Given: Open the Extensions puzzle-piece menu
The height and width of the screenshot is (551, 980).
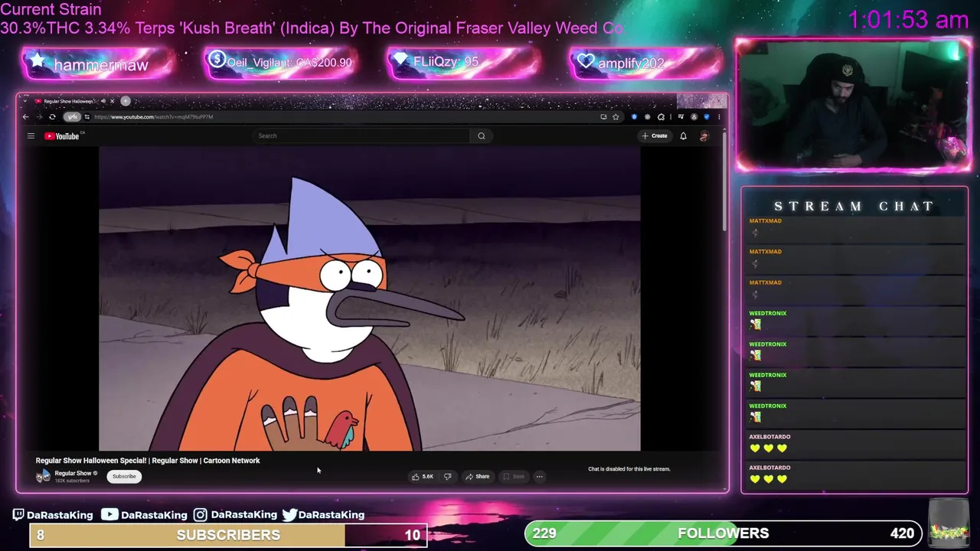Looking at the screenshot, I should [x=661, y=117].
